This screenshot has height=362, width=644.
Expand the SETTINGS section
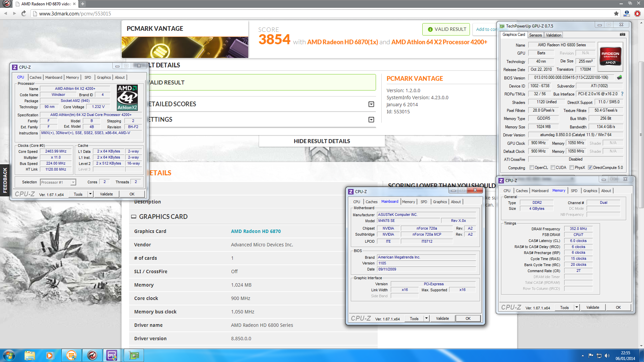pos(371,120)
